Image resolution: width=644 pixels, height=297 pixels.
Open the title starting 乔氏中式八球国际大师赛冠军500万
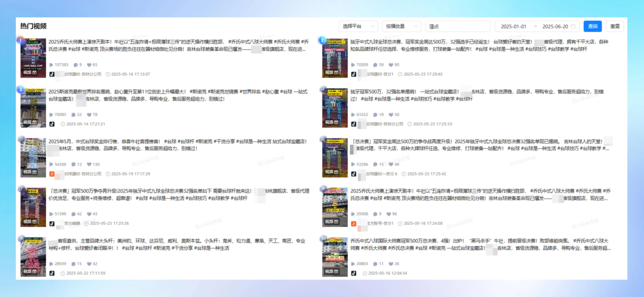point(481,244)
